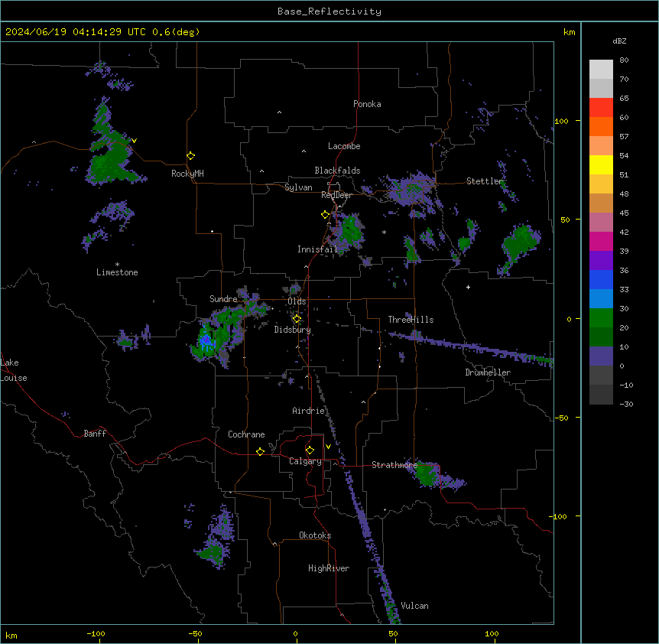
Task: Click the yellow diamond marker above Calgary
Action: click(x=310, y=450)
